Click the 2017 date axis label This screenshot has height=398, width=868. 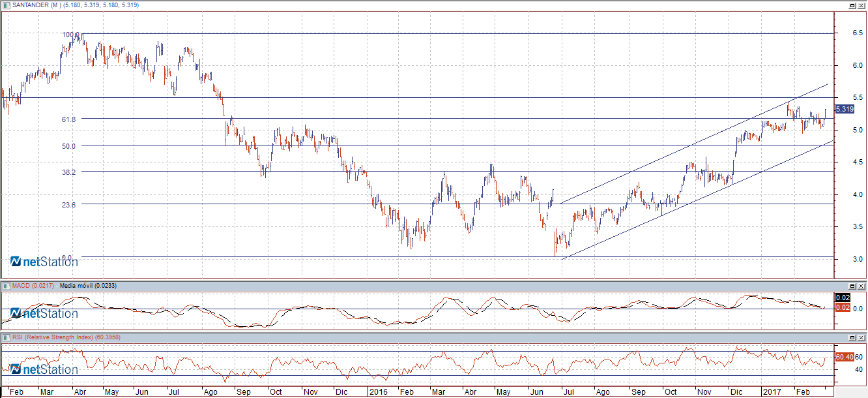coord(771,392)
